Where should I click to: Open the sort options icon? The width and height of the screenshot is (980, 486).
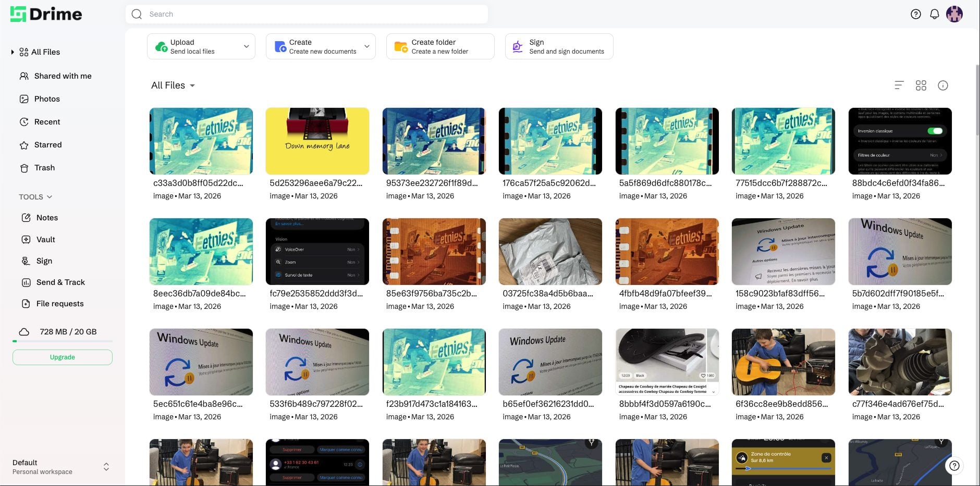click(899, 85)
